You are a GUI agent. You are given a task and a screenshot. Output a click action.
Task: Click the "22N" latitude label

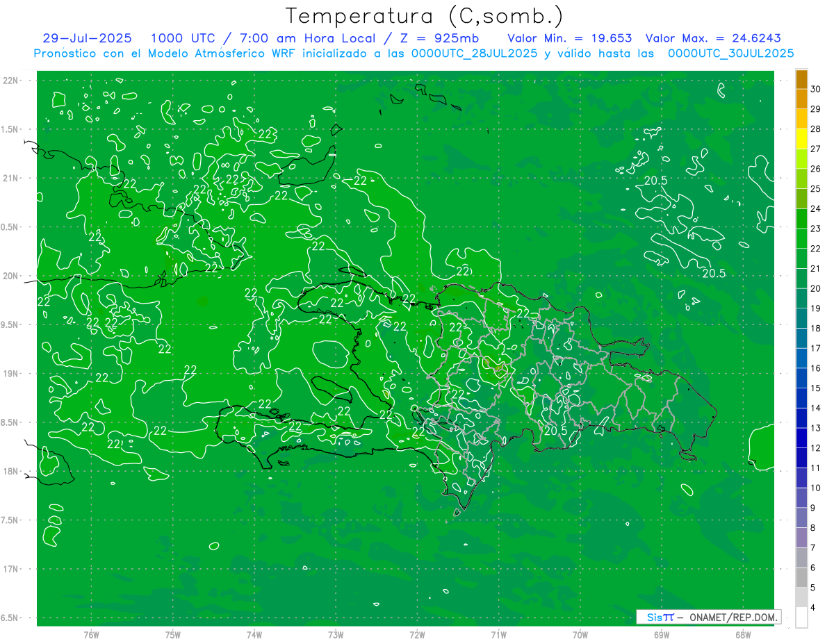click(x=11, y=81)
